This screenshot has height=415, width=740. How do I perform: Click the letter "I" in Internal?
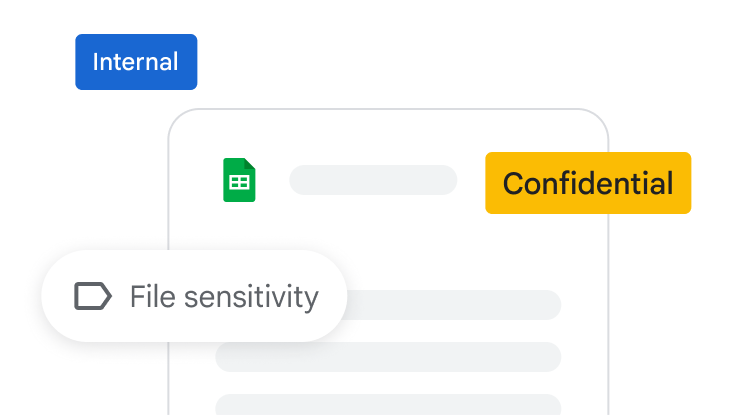click(96, 62)
